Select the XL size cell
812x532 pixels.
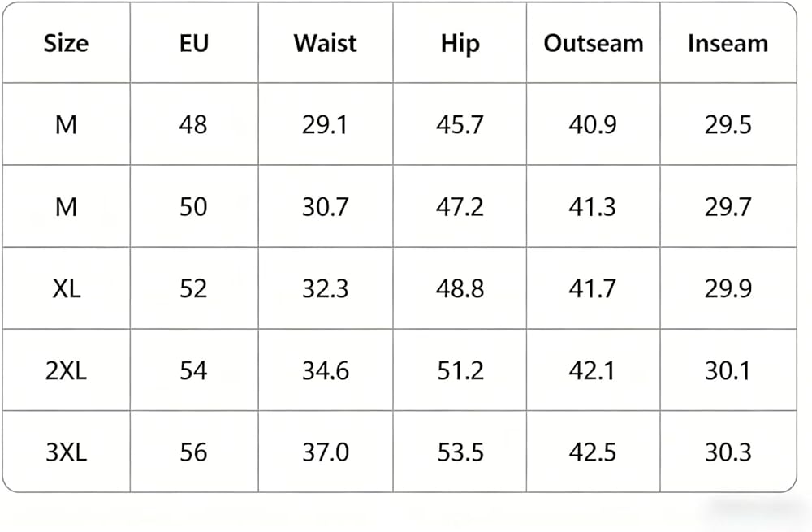coord(67,288)
